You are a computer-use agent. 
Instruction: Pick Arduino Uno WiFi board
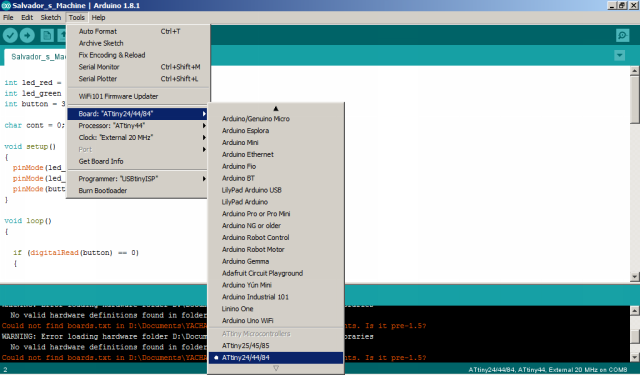click(276, 321)
